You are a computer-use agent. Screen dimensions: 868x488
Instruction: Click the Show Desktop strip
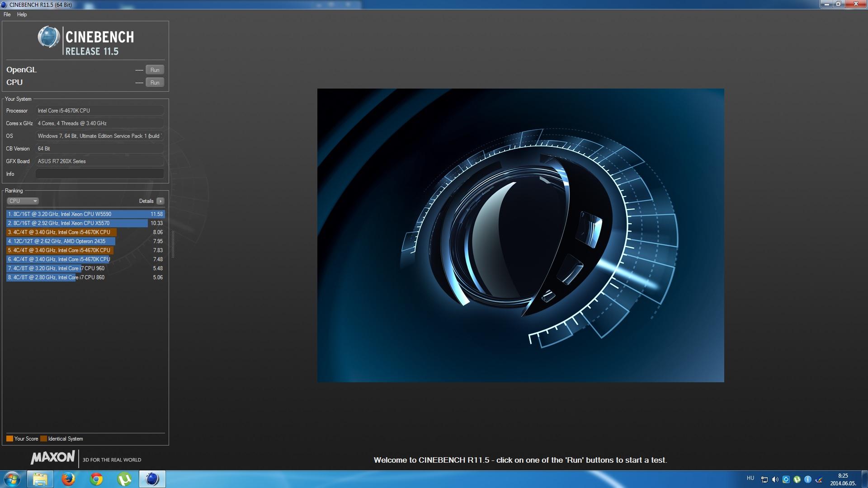click(864, 479)
